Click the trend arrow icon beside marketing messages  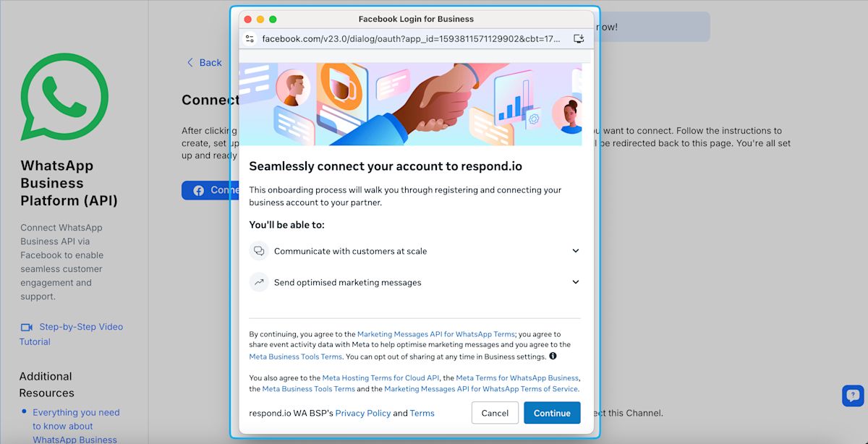(259, 282)
